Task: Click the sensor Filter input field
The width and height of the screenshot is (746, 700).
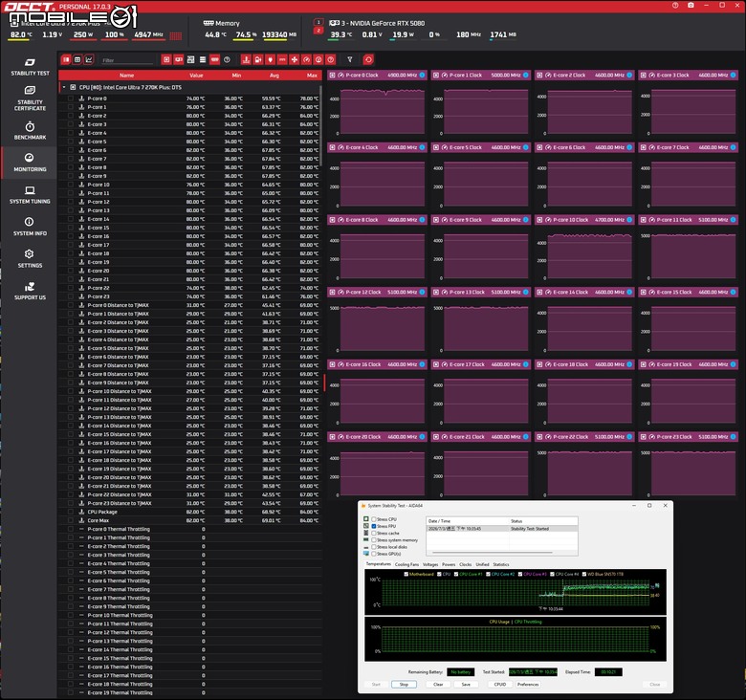Action: pos(127,60)
